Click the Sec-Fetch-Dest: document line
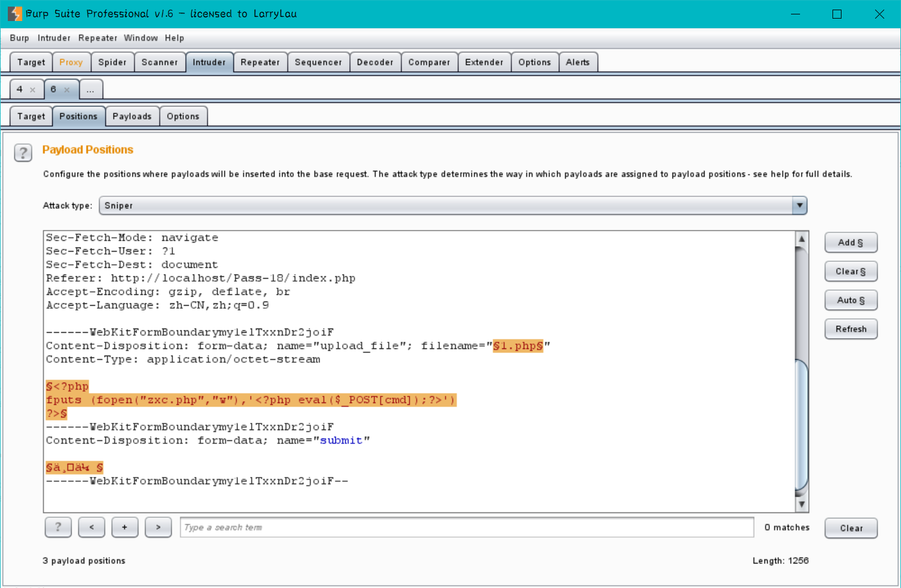The height and width of the screenshot is (588, 901). pos(132,265)
